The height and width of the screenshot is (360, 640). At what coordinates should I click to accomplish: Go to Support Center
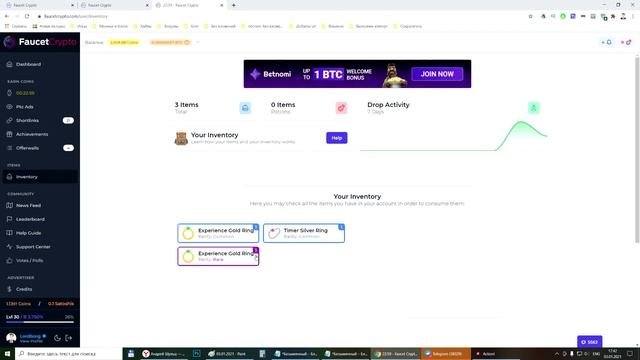33,247
